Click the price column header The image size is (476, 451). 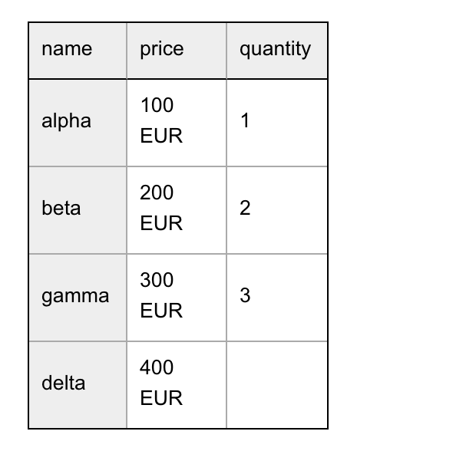point(177,51)
